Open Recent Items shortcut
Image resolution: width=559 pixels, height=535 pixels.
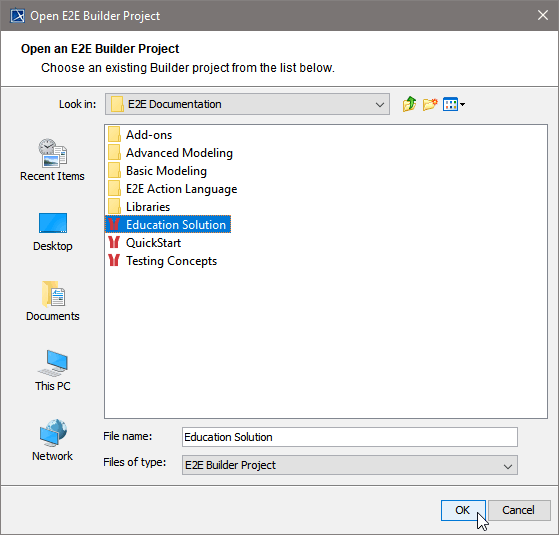[x=52, y=160]
